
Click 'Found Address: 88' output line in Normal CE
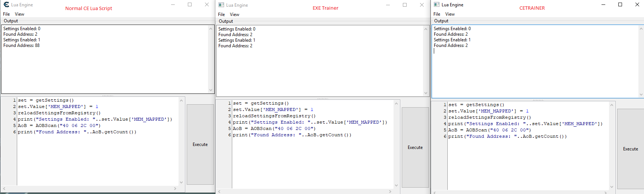click(22, 45)
